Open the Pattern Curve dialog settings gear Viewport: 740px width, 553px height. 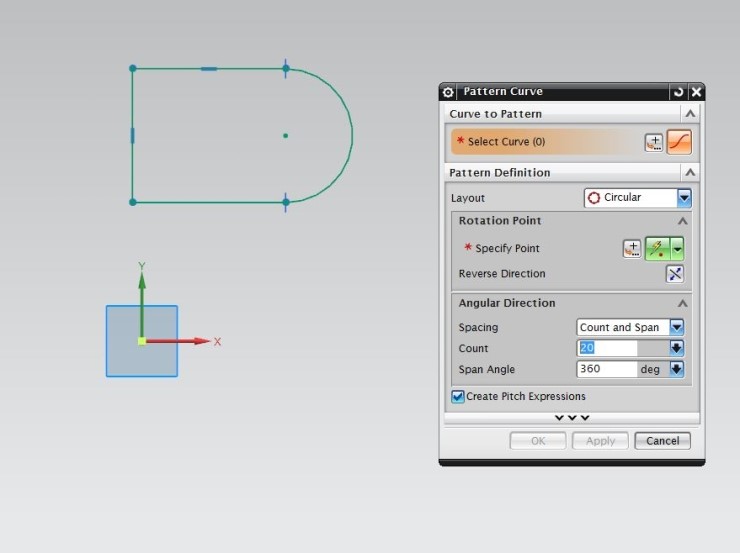448,92
